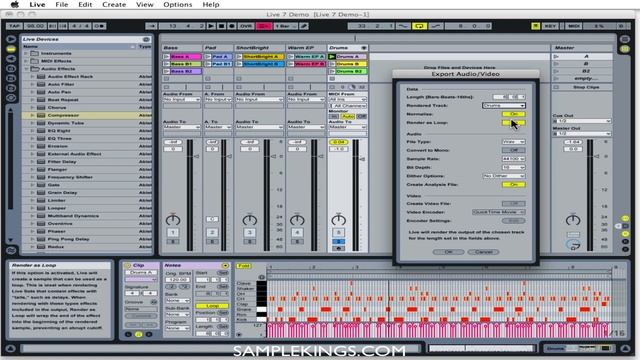This screenshot has width=640, height=360.
Task: Open the Options menu
Action: tap(178, 4)
